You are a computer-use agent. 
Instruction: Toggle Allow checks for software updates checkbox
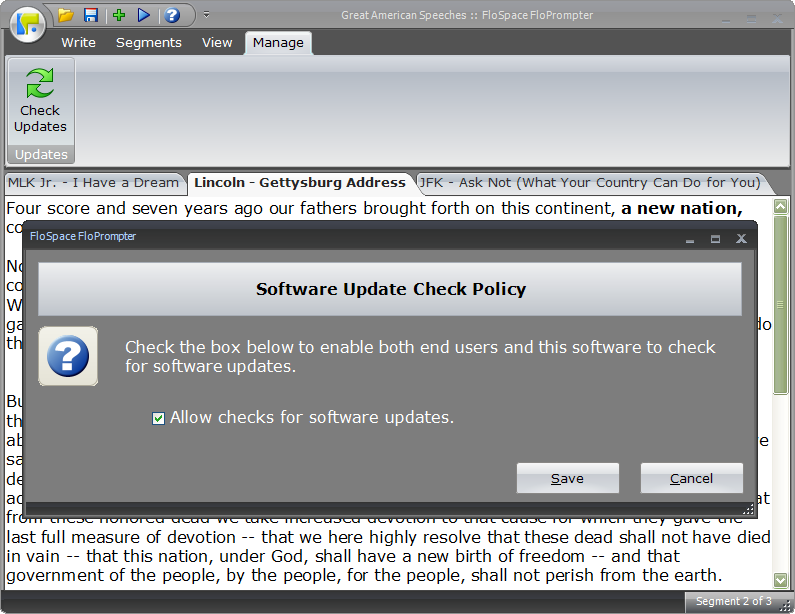pyautogui.click(x=158, y=418)
